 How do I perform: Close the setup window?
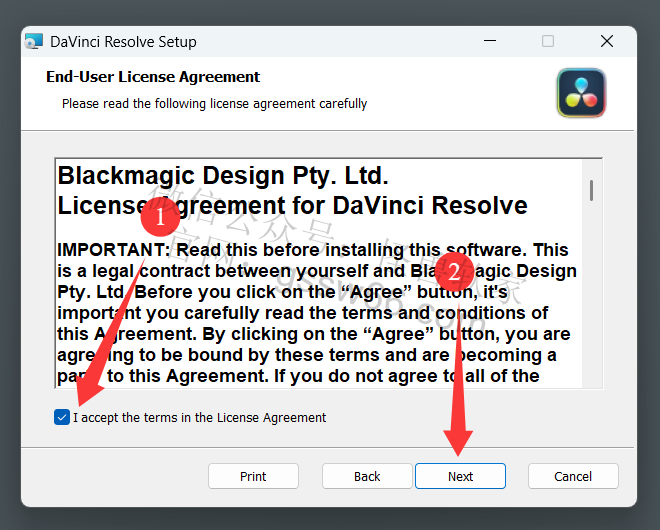[607, 41]
